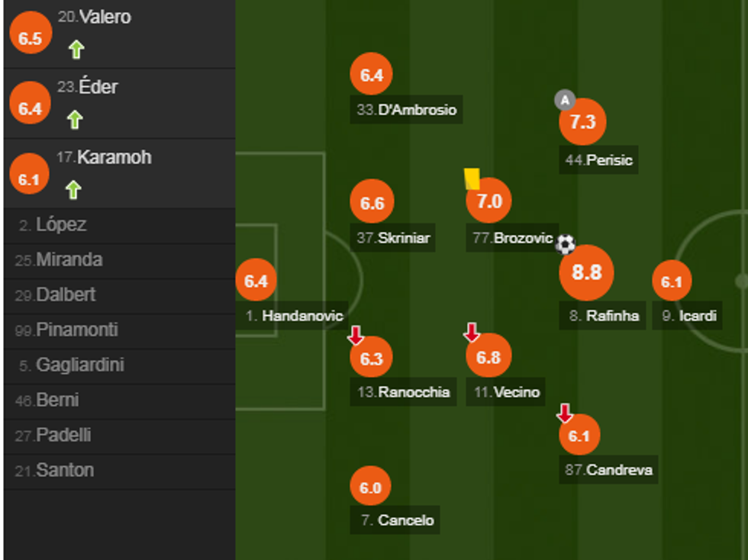Click Vecino's red substituted-off arrow

point(472,332)
